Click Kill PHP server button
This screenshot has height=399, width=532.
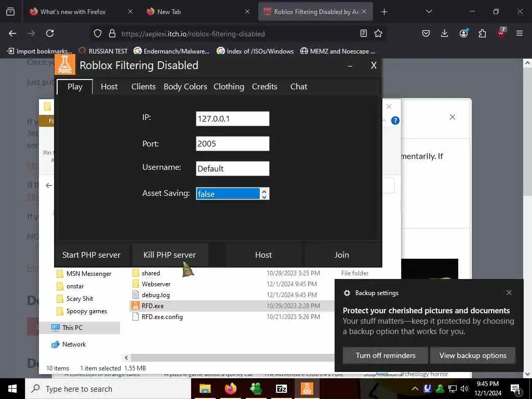[170, 255]
